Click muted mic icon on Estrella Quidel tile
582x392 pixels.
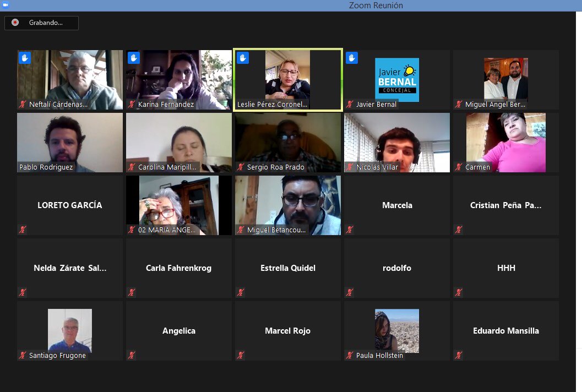pyautogui.click(x=241, y=292)
